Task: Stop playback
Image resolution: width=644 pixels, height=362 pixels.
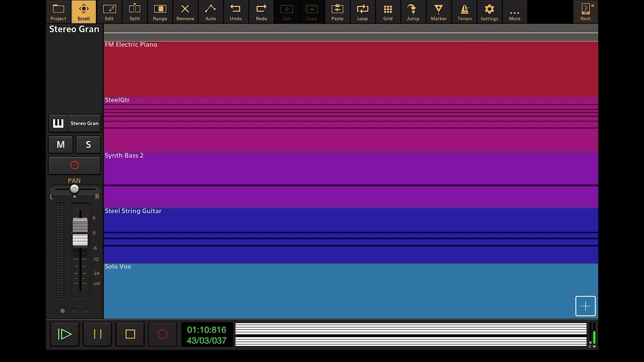Action: point(130,334)
